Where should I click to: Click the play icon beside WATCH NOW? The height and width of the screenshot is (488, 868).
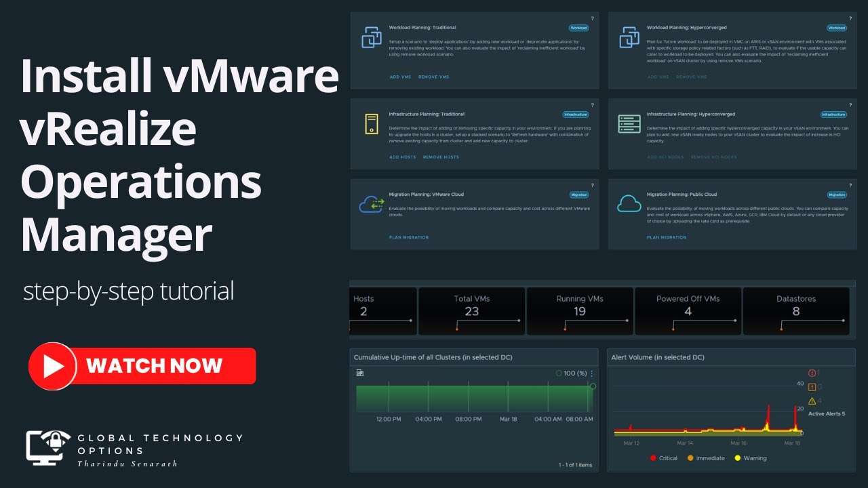[x=52, y=366]
